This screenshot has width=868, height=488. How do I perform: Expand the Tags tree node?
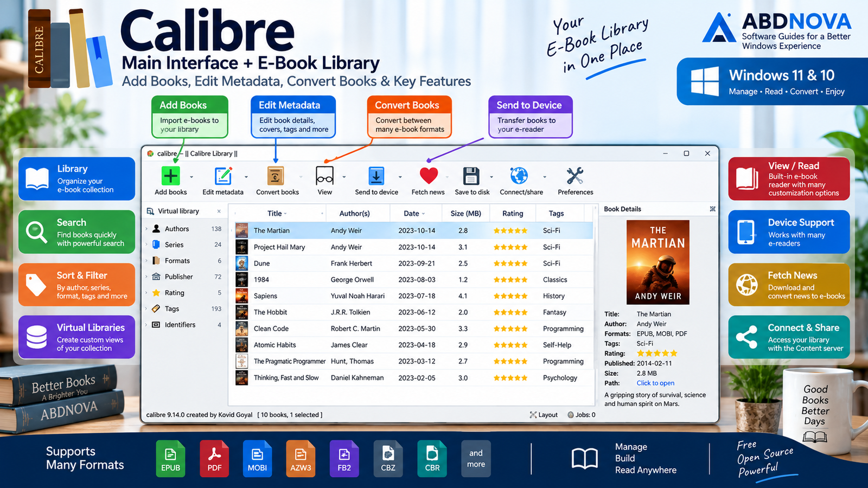147,309
